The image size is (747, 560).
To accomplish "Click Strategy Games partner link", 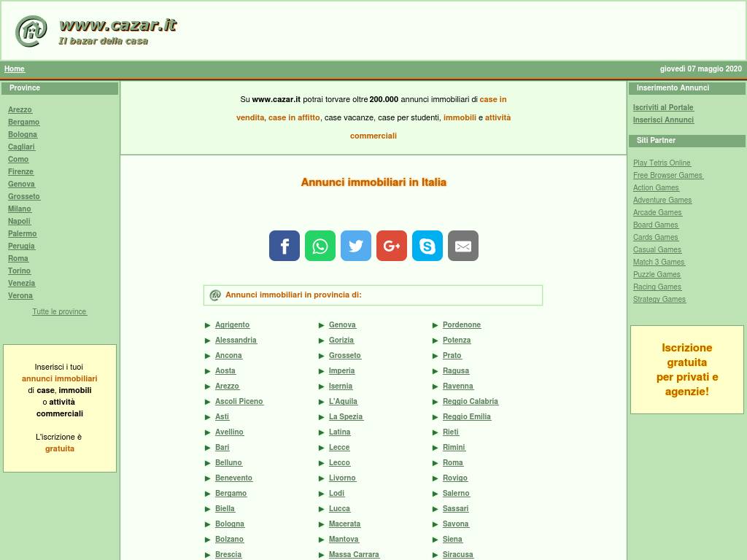I will [x=659, y=300].
